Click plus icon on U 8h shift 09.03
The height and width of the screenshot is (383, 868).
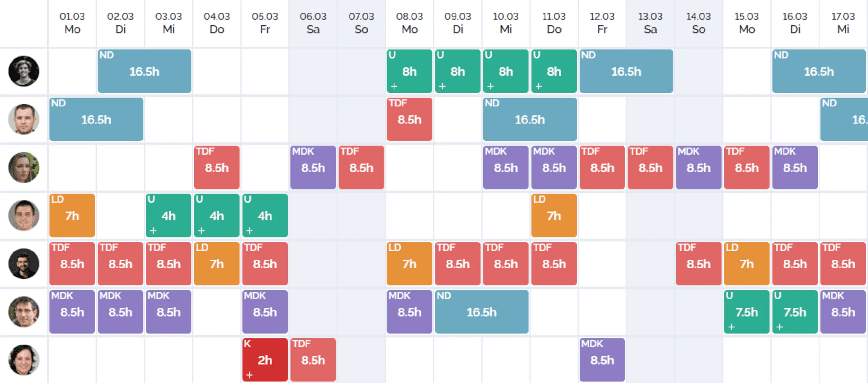(442, 87)
